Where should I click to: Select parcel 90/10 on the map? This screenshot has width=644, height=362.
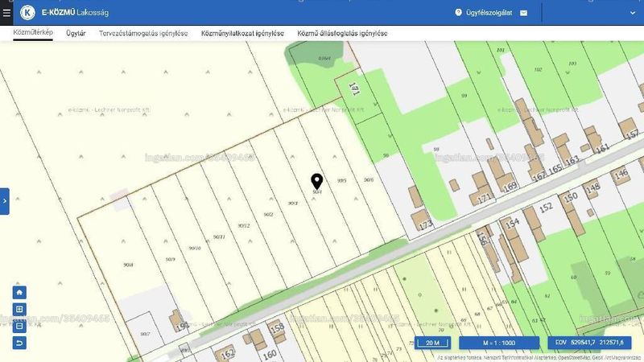[x=195, y=248]
